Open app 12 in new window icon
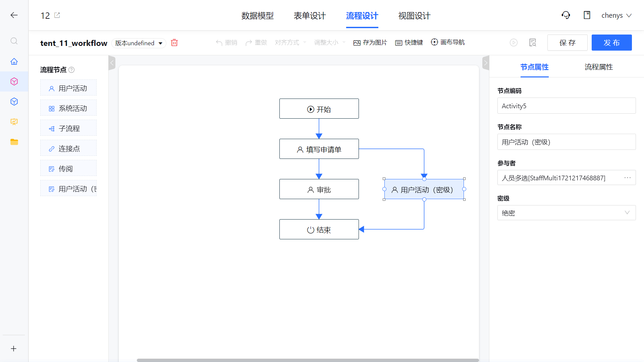The height and width of the screenshot is (362, 644). coord(57,15)
